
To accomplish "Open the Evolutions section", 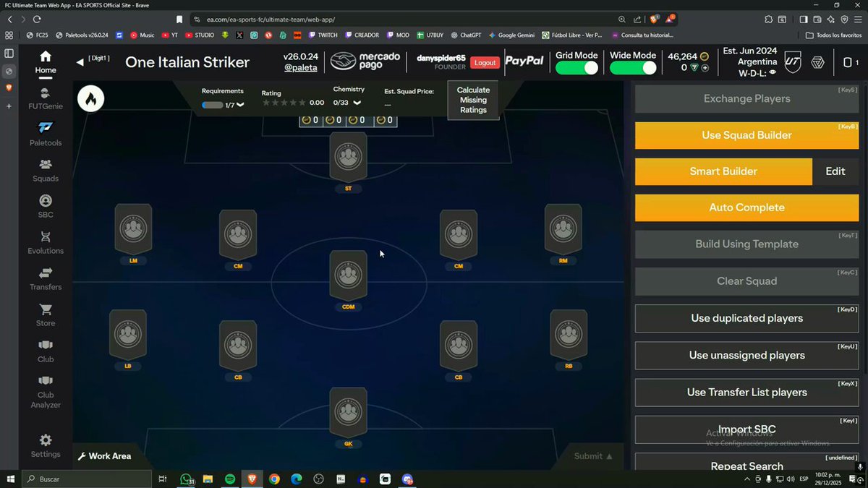I will tap(46, 243).
